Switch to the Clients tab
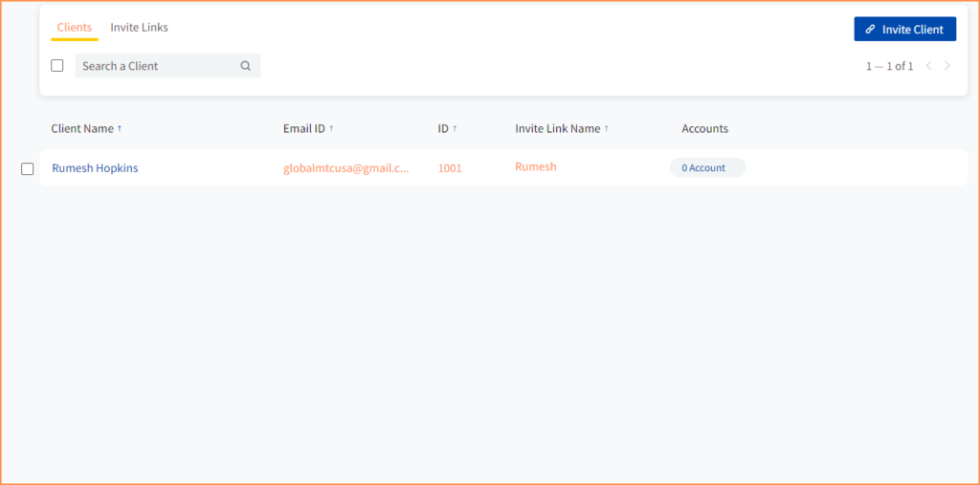 pos(75,28)
